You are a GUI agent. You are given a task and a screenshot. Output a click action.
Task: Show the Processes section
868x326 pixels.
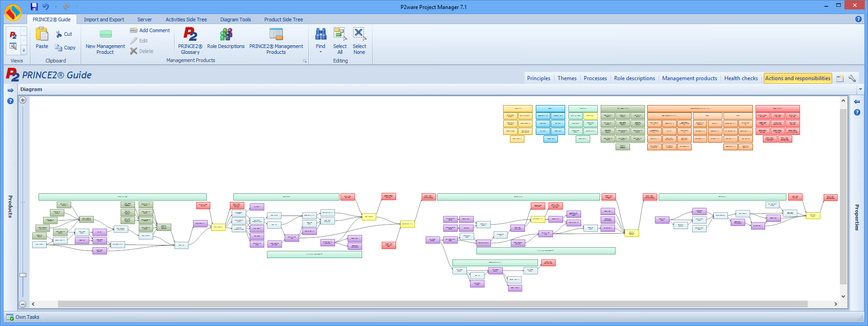(x=595, y=78)
